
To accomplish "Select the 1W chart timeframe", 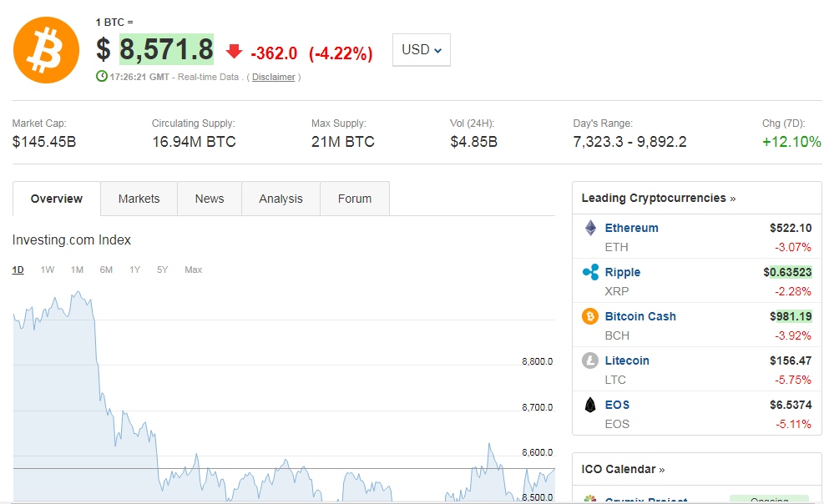I will 48,270.
